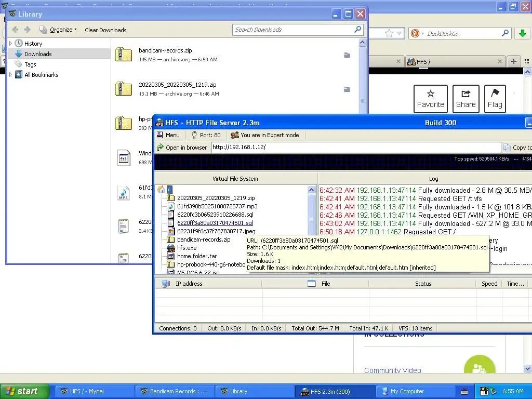Screen dimensions: 532x399
Task: Go forward in the Library window
Action: tap(28, 30)
